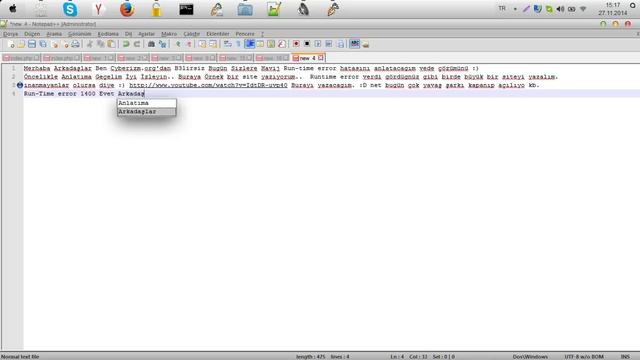
Task: Place cursor in line 4 text
Action: [84, 94]
